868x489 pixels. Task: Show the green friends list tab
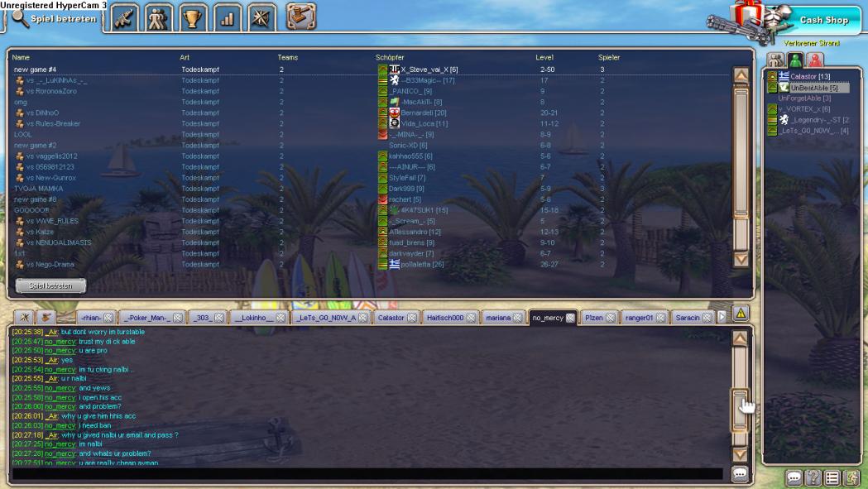795,60
